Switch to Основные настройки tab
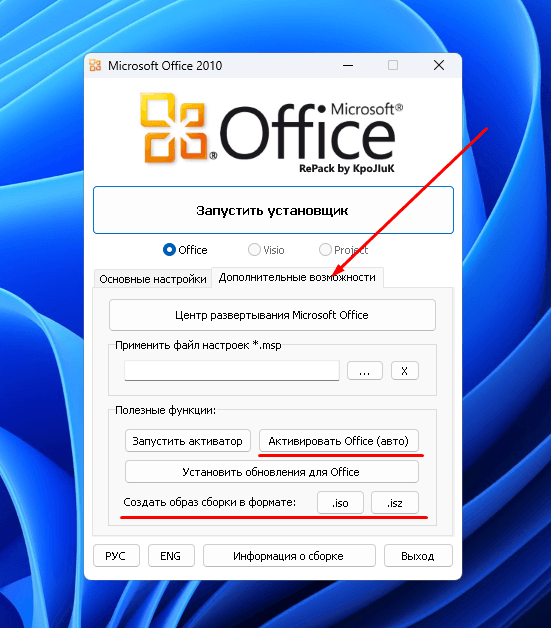 (x=153, y=279)
